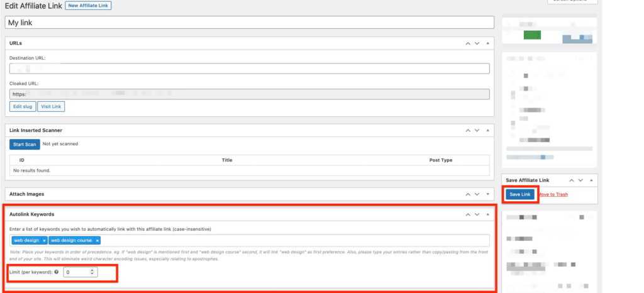The image size is (644, 293).
Task: Move Autolink Keywords panel down
Action: (x=477, y=214)
